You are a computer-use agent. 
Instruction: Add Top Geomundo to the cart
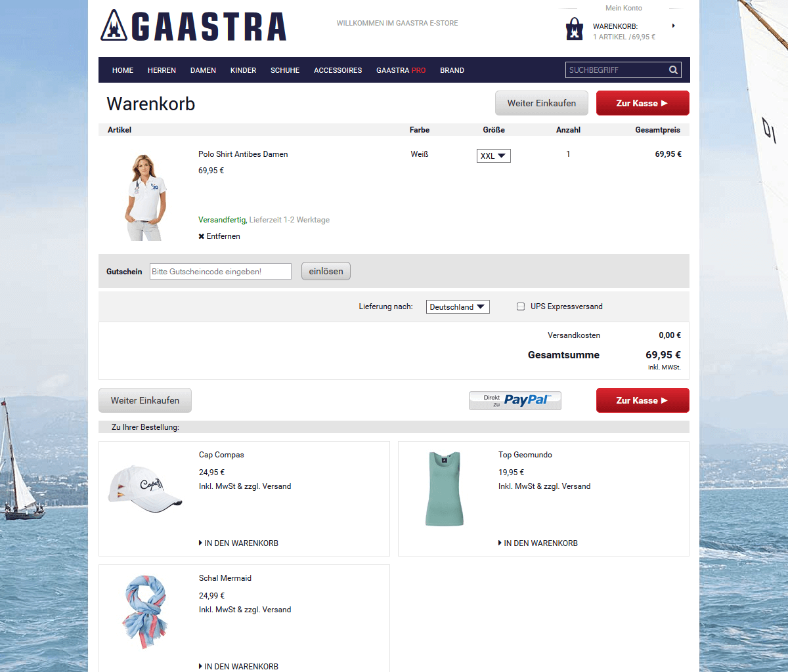tap(538, 543)
